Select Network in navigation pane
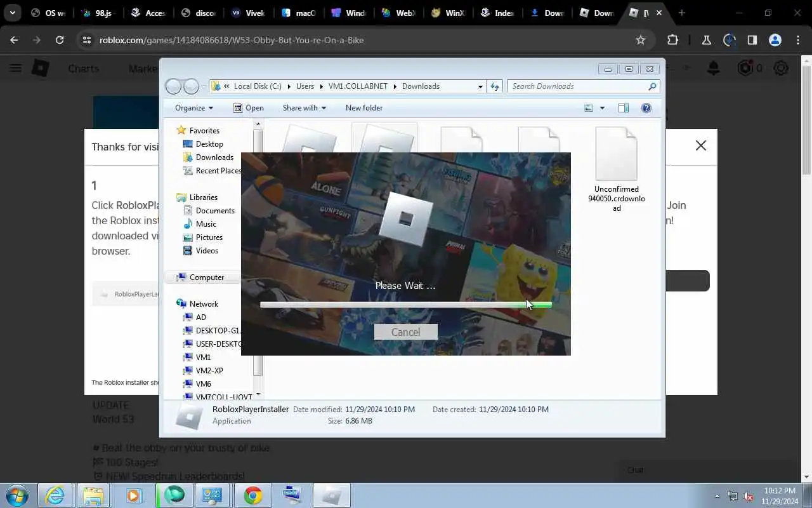The image size is (812, 508). coord(204,304)
